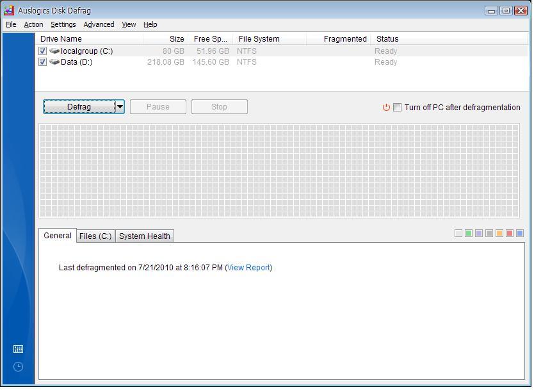
Task: Click the Ready status of Data (D:)
Action: (386, 62)
